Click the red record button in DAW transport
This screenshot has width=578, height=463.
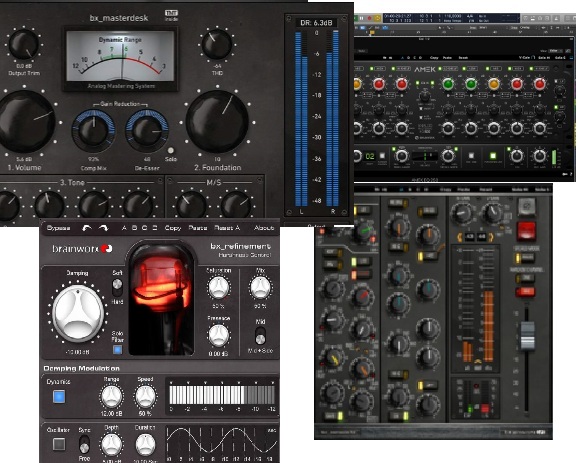(369, 18)
